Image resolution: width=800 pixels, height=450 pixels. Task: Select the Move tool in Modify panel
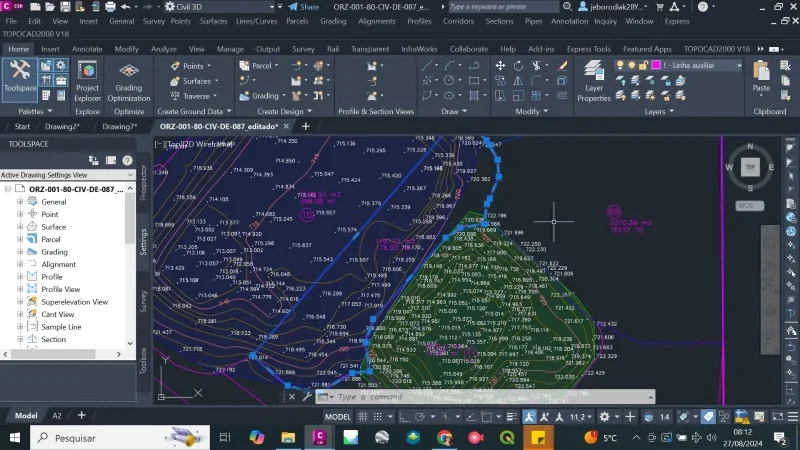500,66
